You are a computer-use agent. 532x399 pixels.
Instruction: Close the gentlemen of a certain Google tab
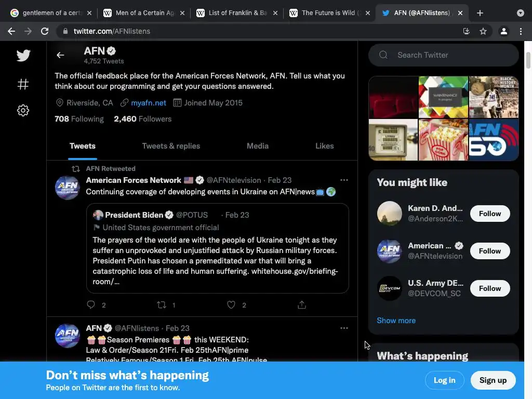coord(89,13)
